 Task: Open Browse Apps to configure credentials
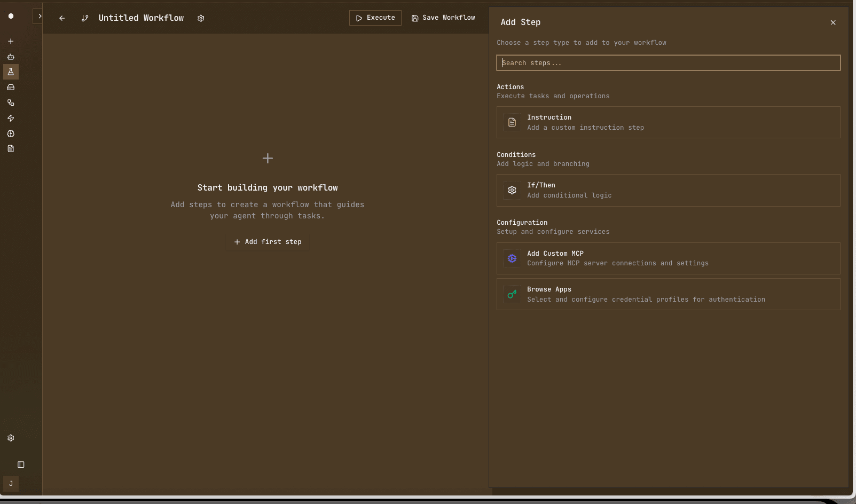(667, 294)
